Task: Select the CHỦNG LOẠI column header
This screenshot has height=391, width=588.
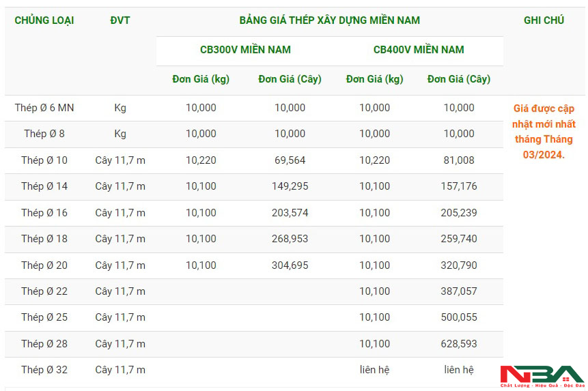Action: 44,20
